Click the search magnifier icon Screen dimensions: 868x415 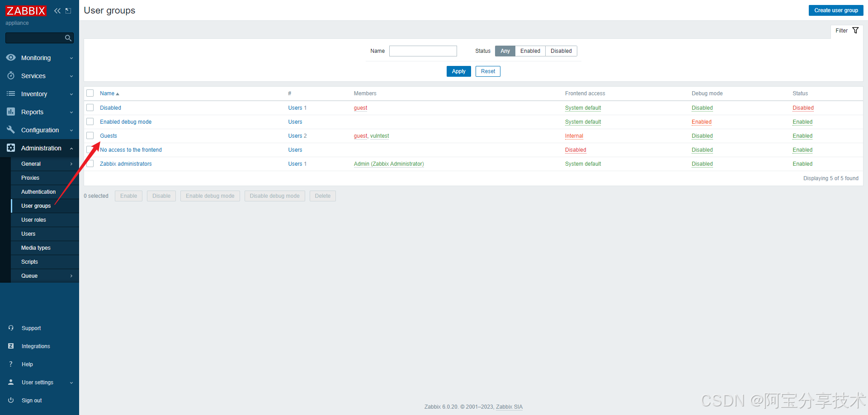pos(68,38)
